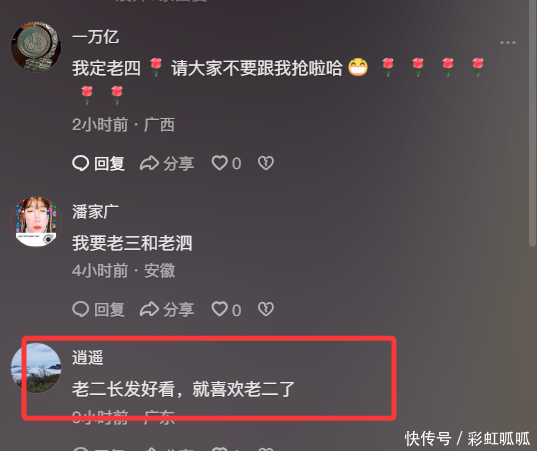The height and width of the screenshot is (451, 537).
Task: Open 逍遥's landscape avatar profile
Action: 36,368
